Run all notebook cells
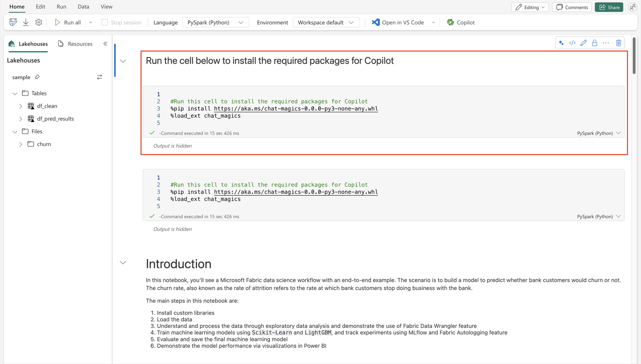The height and width of the screenshot is (364, 641). click(x=68, y=22)
